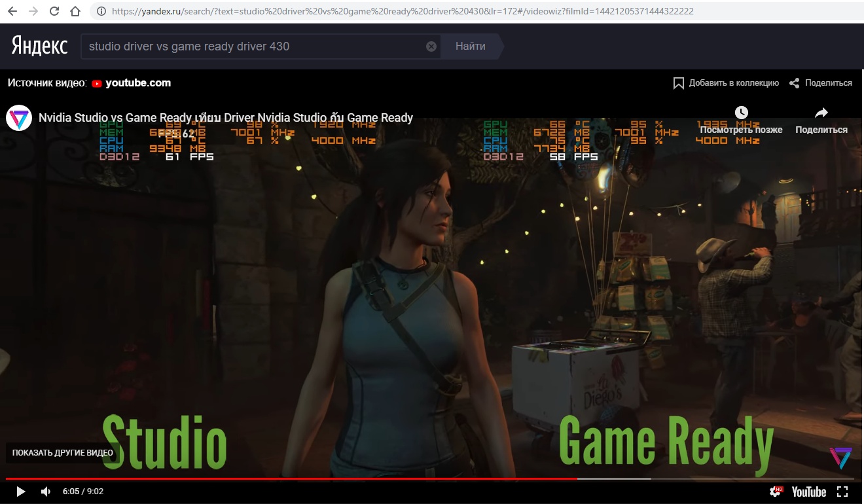Screen dimensions: 864x504
Task: Open the Яндекс logo homepage
Action: [x=39, y=46]
